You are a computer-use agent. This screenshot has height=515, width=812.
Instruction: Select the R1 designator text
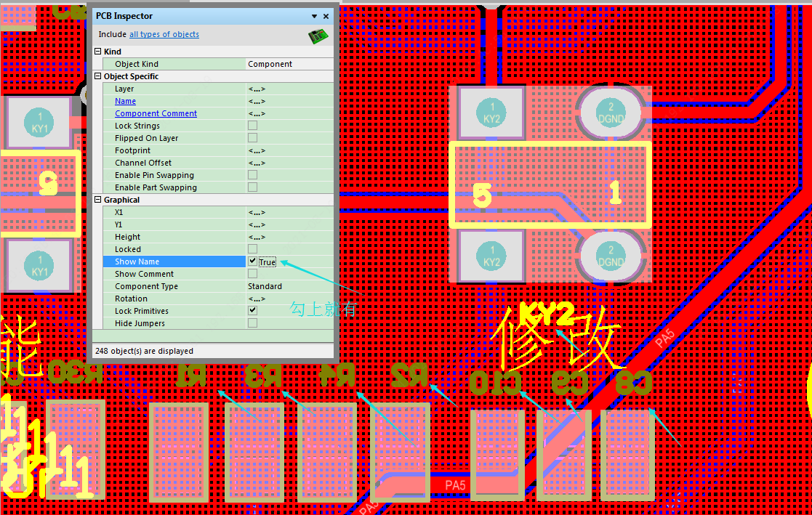(x=190, y=376)
